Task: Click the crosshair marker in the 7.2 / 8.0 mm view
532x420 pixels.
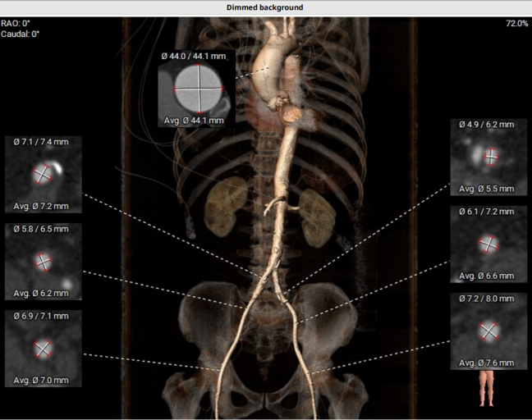Action: pos(489,330)
